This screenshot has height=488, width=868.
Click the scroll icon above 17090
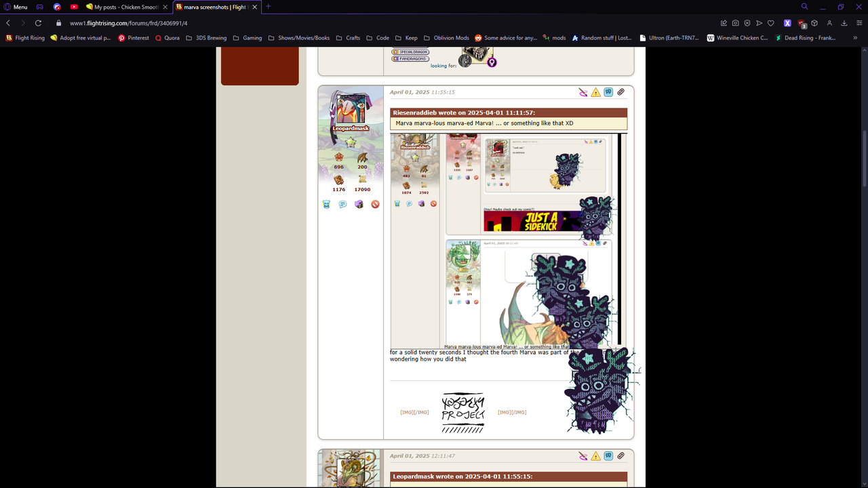click(x=362, y=180)
